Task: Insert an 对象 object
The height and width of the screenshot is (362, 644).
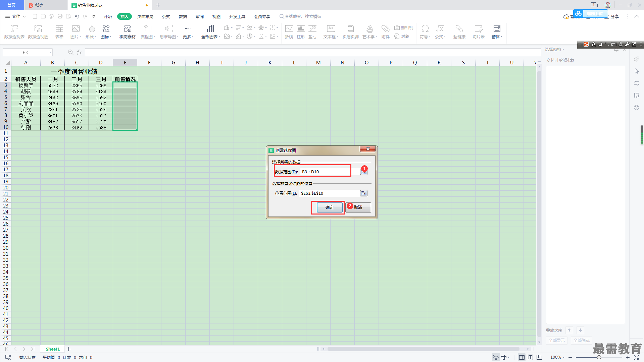Action: point(402,36)
